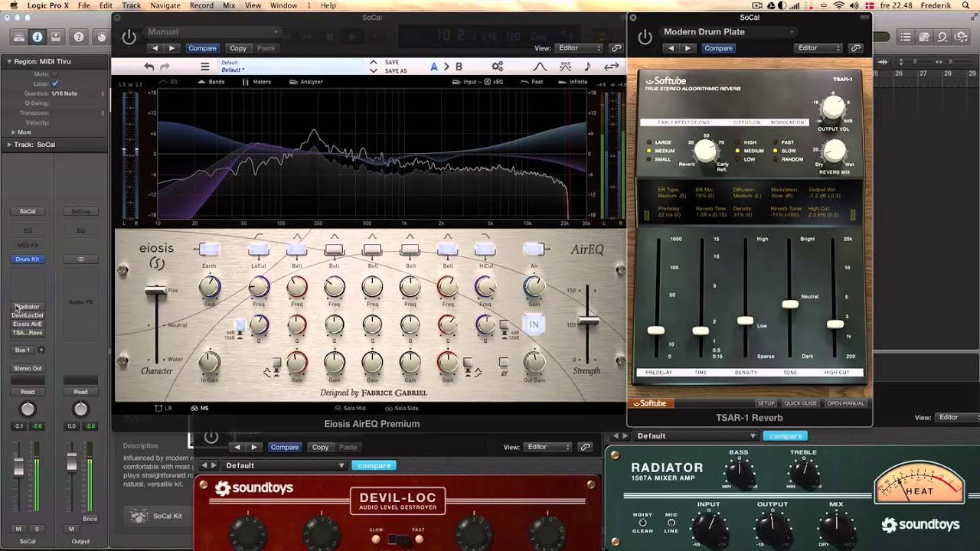
Task: Toggle AirEQ Air band button
Action: point(534,249)
